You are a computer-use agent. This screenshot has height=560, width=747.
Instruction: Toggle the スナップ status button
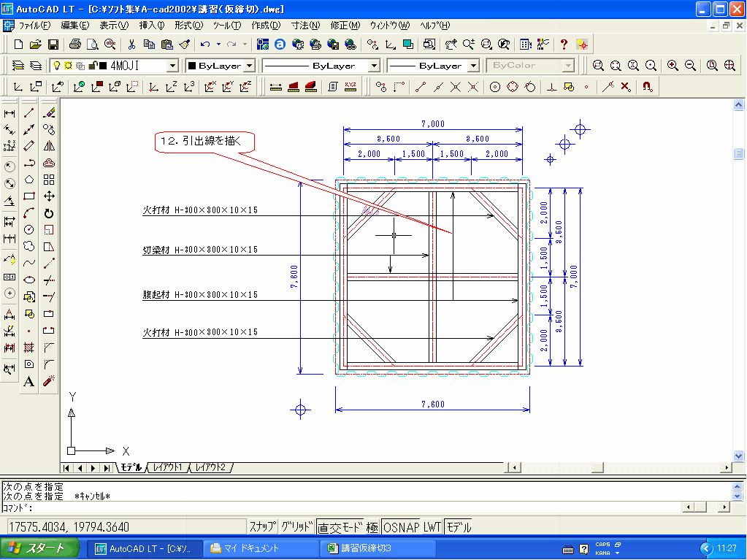(262, 526)
